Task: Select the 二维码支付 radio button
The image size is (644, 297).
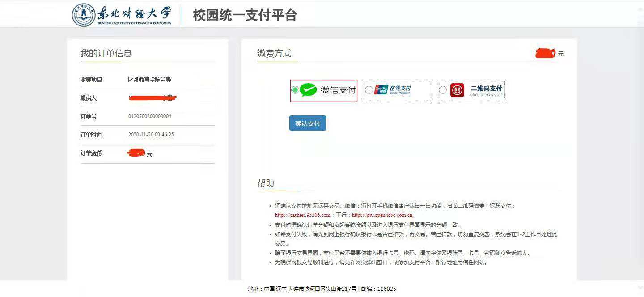Action: pyautogui.click(x=442, y=90)
